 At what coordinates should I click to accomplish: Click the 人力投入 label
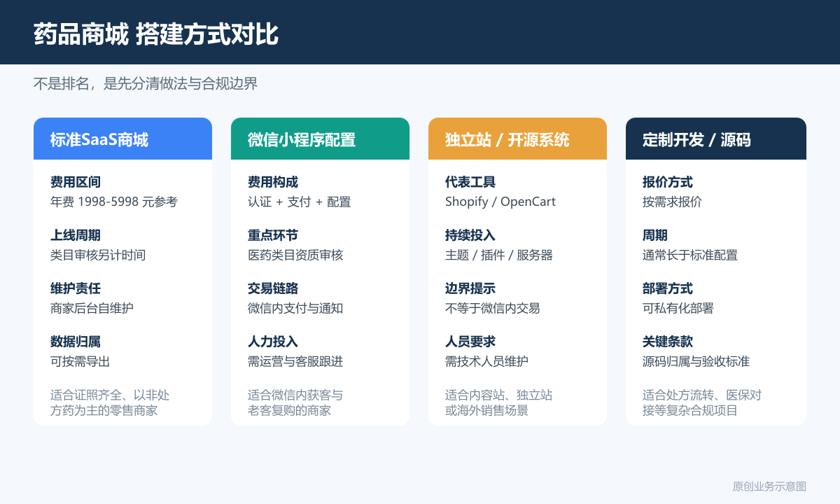click(x=273, y=342)
